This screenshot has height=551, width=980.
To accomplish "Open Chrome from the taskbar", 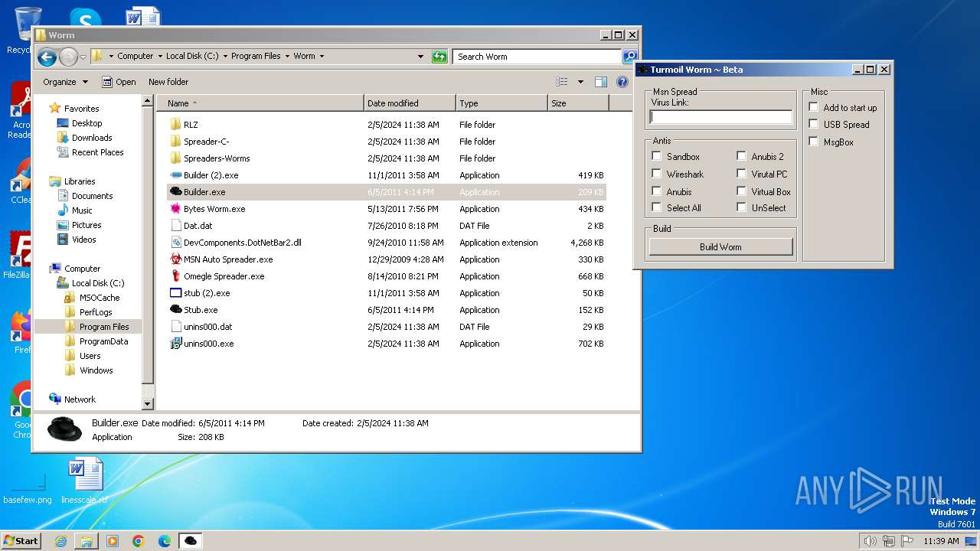I will pos(139,541).
